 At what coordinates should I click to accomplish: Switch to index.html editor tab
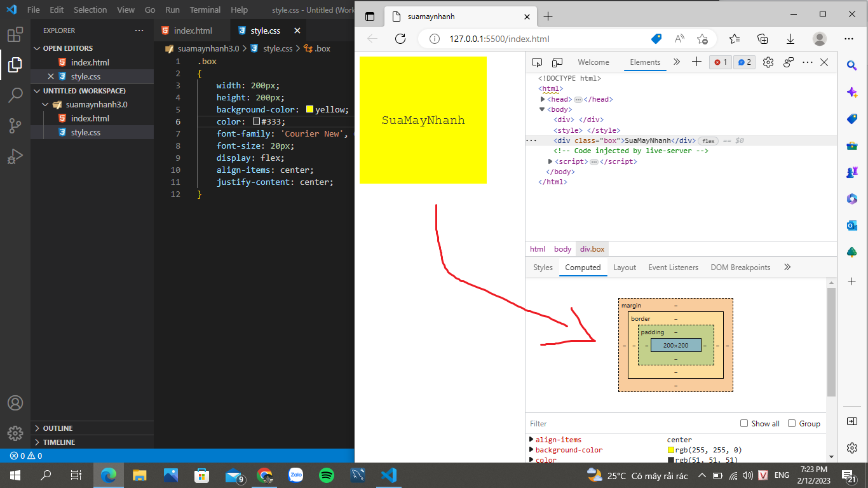[193, 30]
